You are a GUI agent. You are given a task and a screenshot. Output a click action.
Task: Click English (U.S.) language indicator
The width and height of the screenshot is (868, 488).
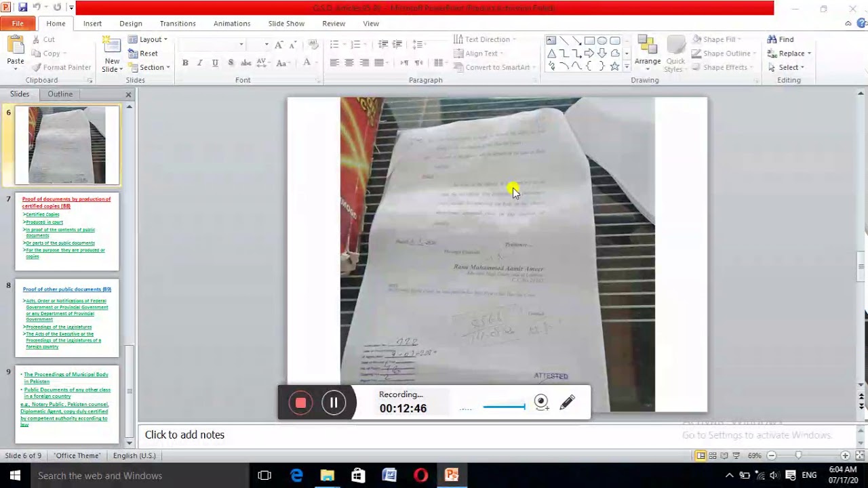click(x=134, y=455)
